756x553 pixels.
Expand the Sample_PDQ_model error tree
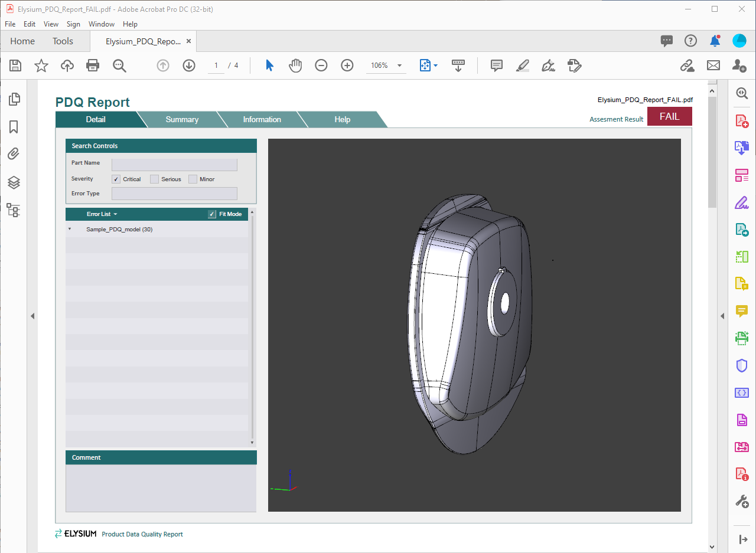(69, 229)
